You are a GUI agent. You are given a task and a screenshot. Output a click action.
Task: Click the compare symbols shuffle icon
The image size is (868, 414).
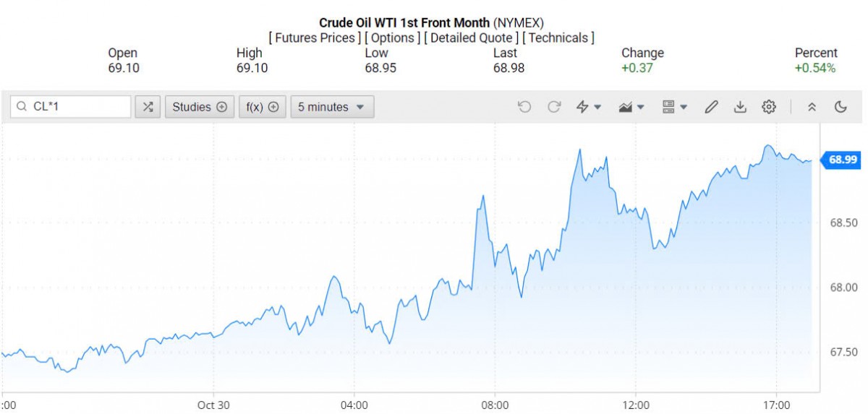[x=148, y=107]
